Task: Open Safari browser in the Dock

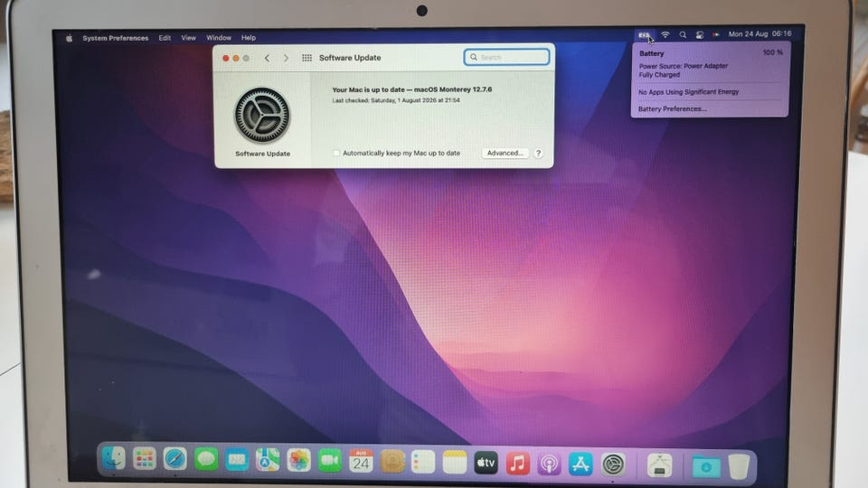Action: coord(175,459)
